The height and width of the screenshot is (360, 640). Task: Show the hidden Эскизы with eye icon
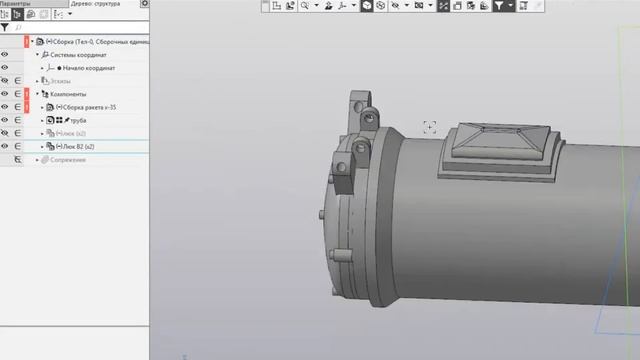click(x=4, y=80)
